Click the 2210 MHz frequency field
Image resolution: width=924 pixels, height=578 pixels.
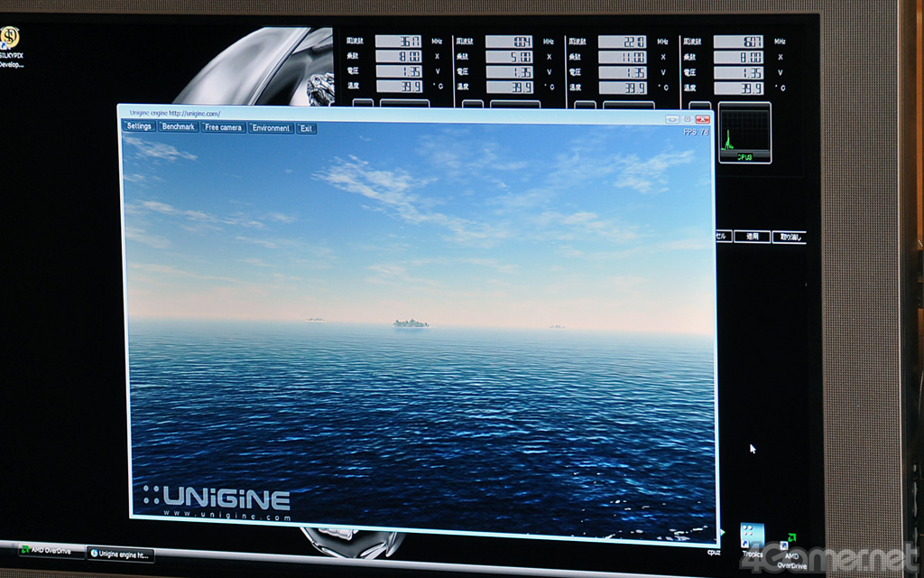[623, 42]
